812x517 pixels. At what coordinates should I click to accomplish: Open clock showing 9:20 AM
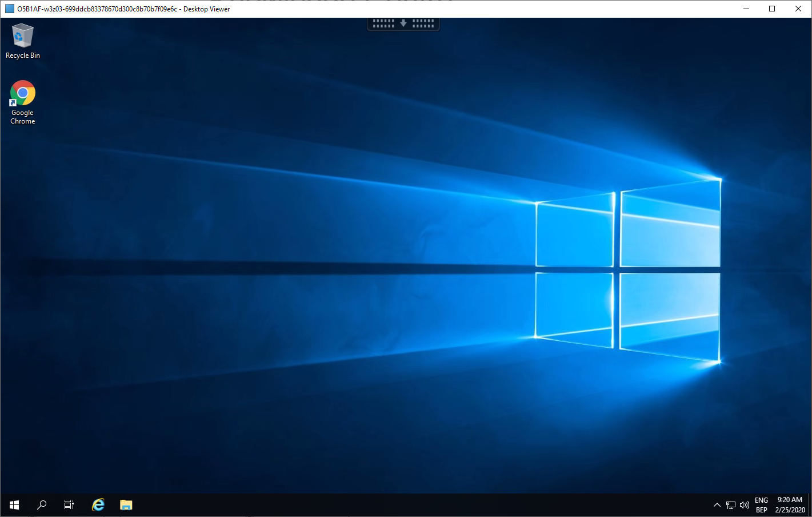[x=790, y=505]
